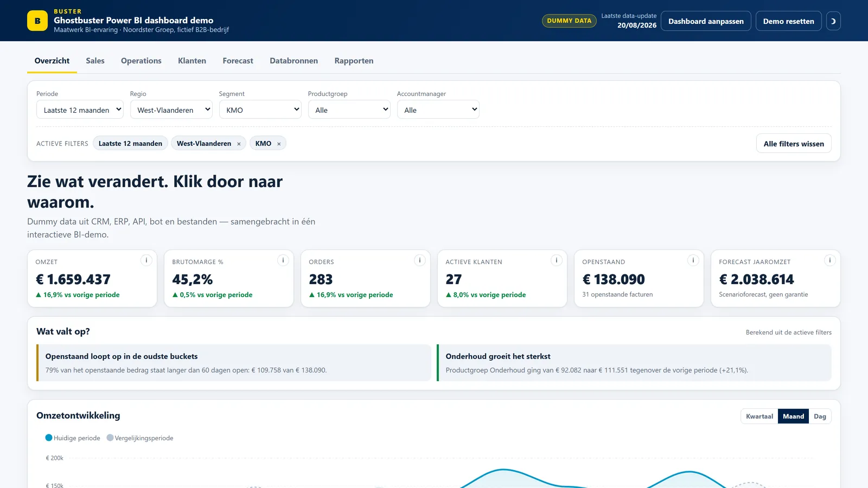Click Dashboard aanpassen button

coord(706,21)
